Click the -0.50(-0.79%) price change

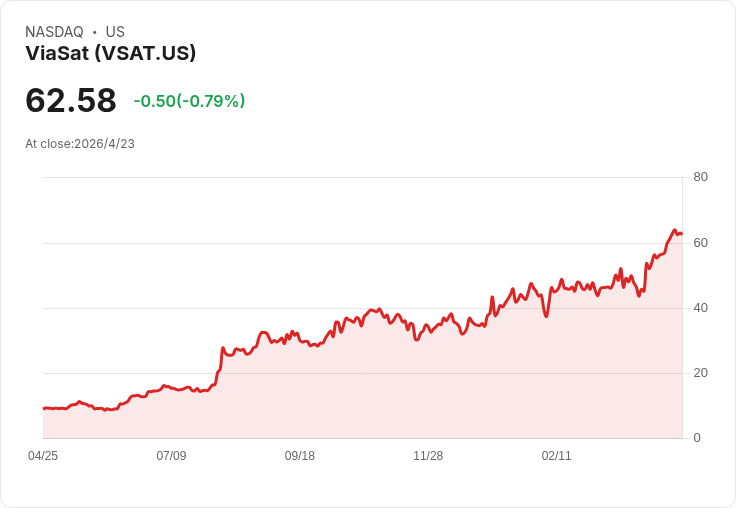click(189, 101)
